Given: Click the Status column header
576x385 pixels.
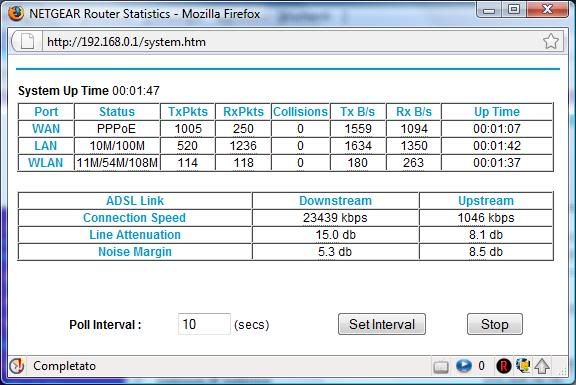Looking at the screenshot, I should pos(117,112).
